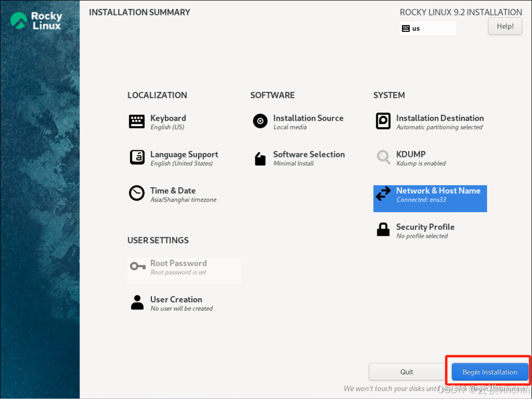
Task: Click the KDUMP magnifier icon
Action: tap(384, 157)
